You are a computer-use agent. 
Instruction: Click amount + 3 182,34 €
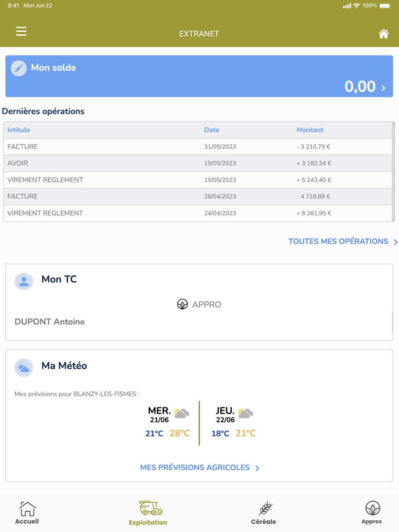pos(314,163)
